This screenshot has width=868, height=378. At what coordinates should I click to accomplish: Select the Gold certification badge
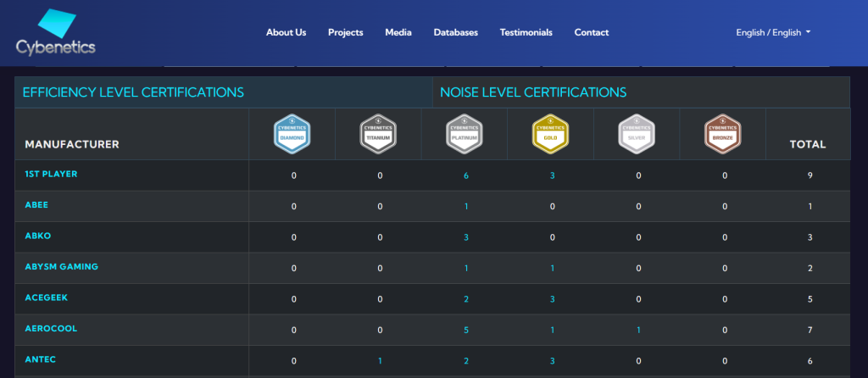pos(551,134)
